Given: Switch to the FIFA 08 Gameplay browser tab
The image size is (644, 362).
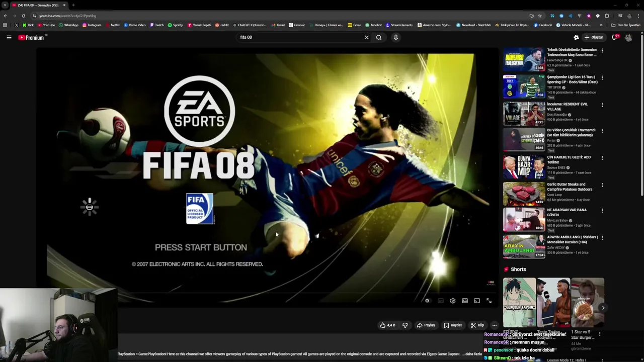Looking at the screenshot, I should [x=39, y=5].
